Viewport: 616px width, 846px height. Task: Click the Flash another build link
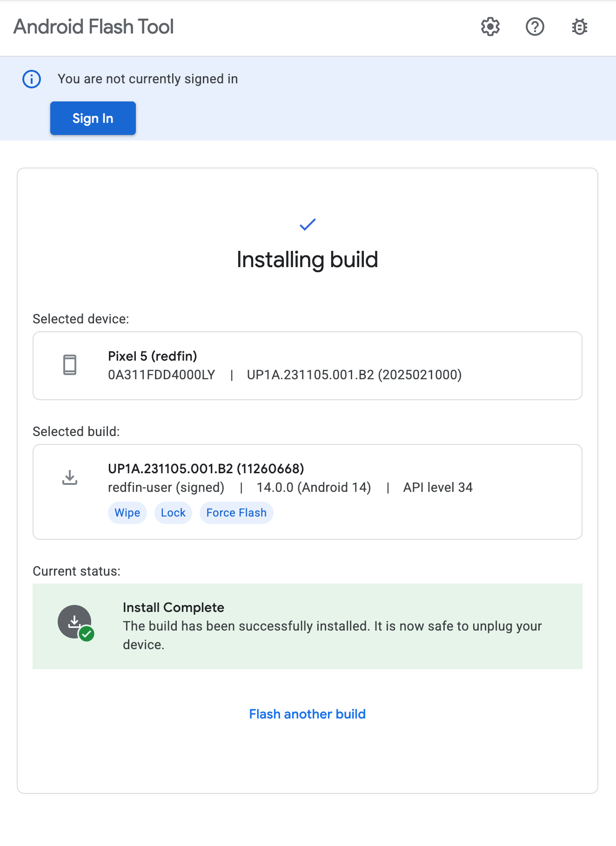[x=308, y=714]
